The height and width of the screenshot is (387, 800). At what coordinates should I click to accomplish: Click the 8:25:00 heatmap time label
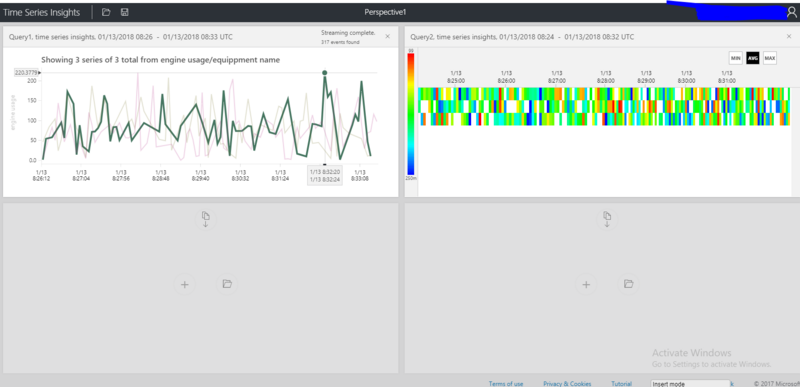tap(457, 77)
